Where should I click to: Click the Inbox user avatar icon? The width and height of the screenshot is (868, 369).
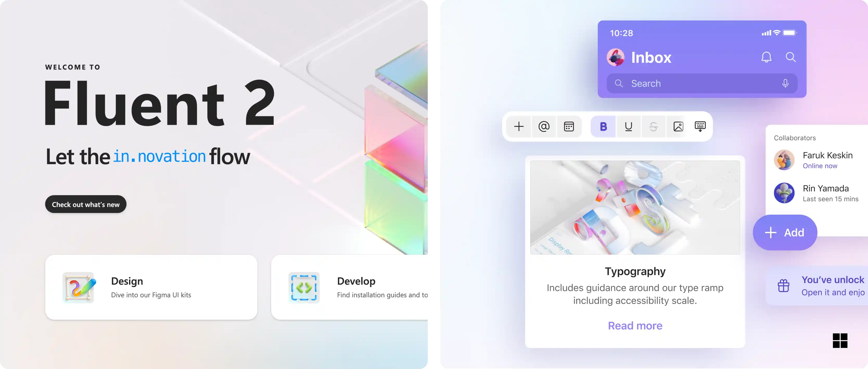tap(616, 57)
